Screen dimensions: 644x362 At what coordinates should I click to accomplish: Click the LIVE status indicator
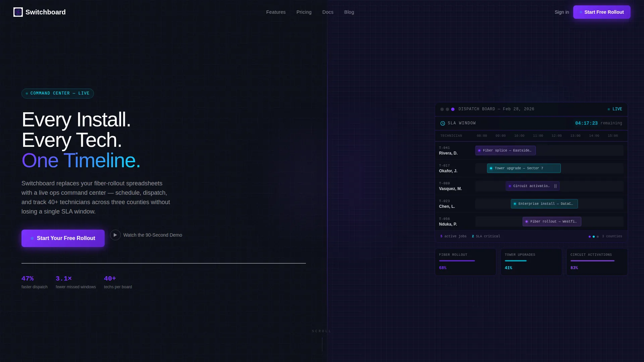615,109
